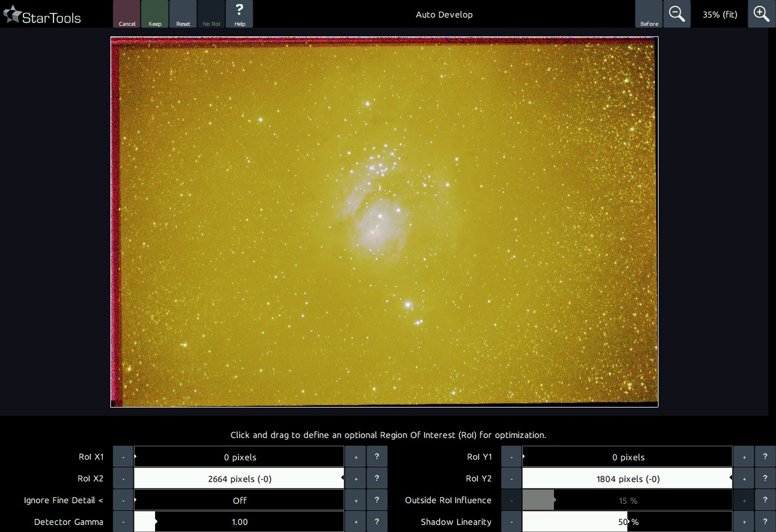Viewport: 776px width, 532px height.
Task: Keep the Auto Develop result
Action: tap(155, 14)
